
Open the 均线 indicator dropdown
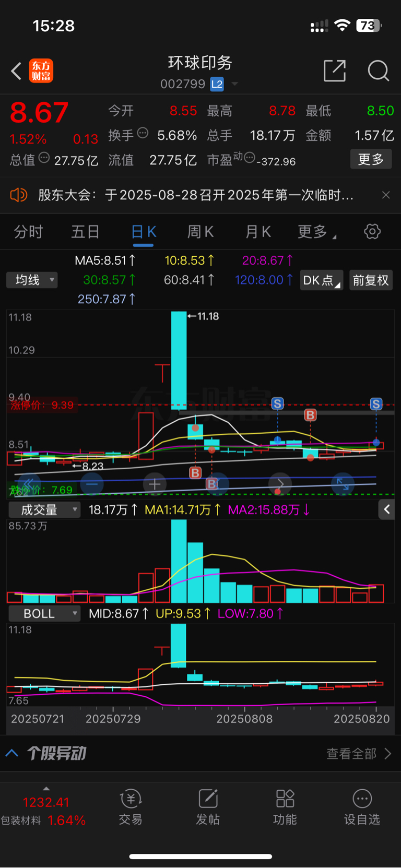(x=32, y=280)
